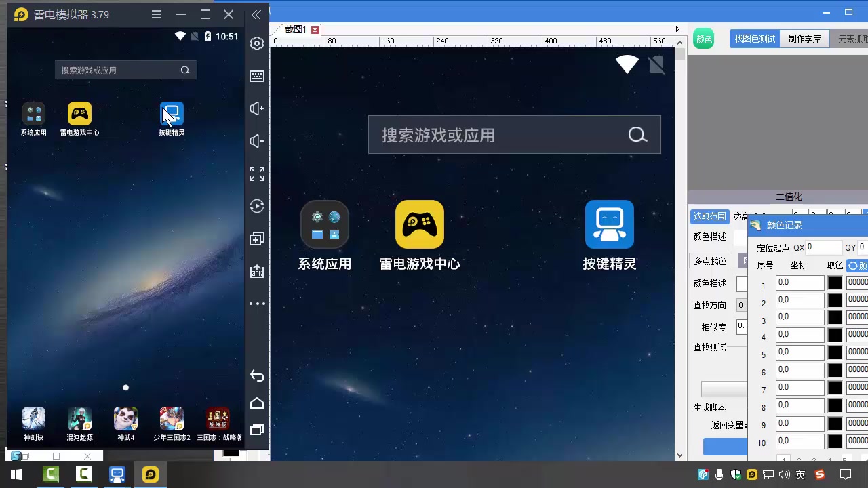Open the emulator settings gear icon

pos(256,43)
